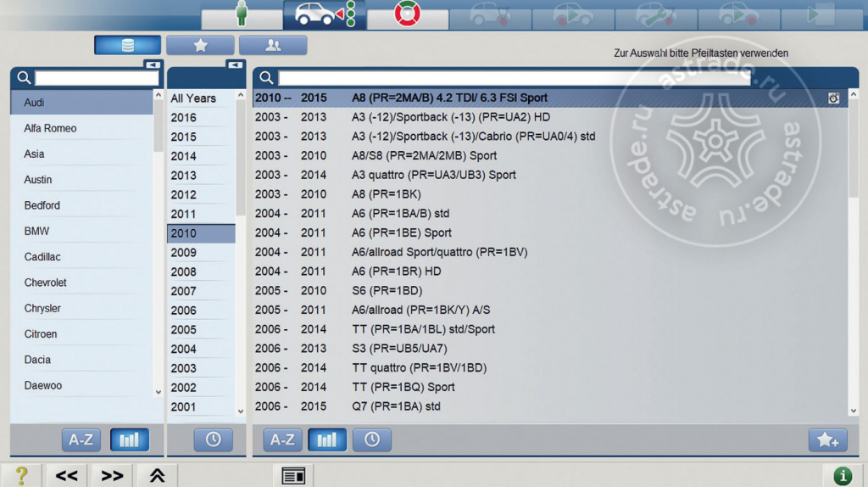Open the list layout icon in bottom bar
Image resolution: width=868 pixels, height=487 pixels.
tap(293, 476)
